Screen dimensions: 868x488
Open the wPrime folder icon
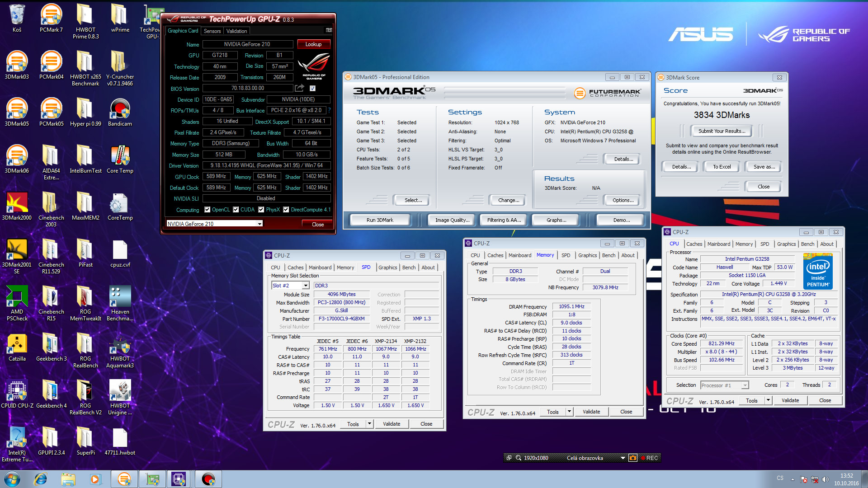(120, 18)
